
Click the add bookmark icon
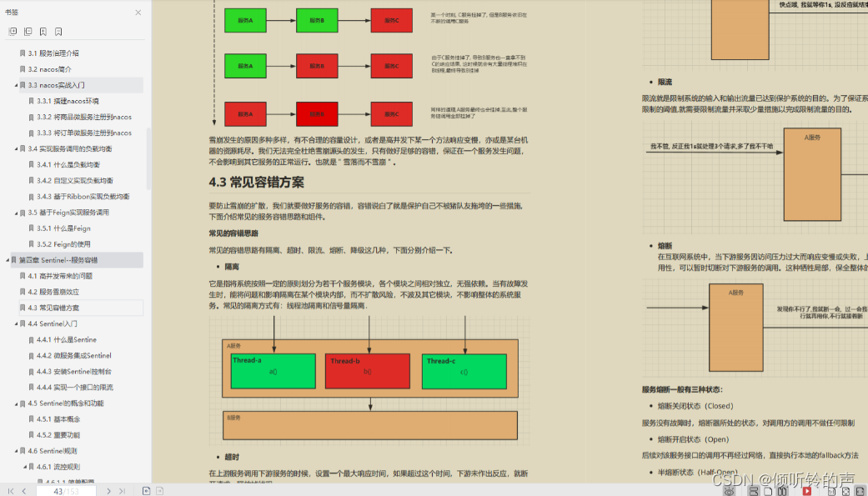pyautogui.click(x=43, y=32)
